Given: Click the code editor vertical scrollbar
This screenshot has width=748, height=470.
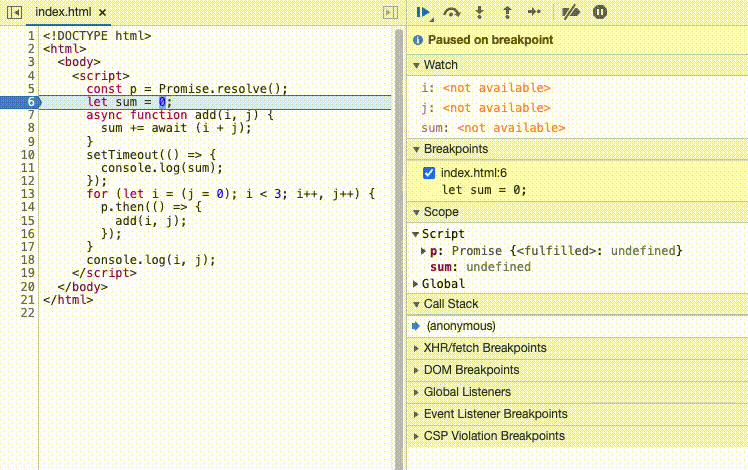Looking at the screenshot, I should point(399,248).
